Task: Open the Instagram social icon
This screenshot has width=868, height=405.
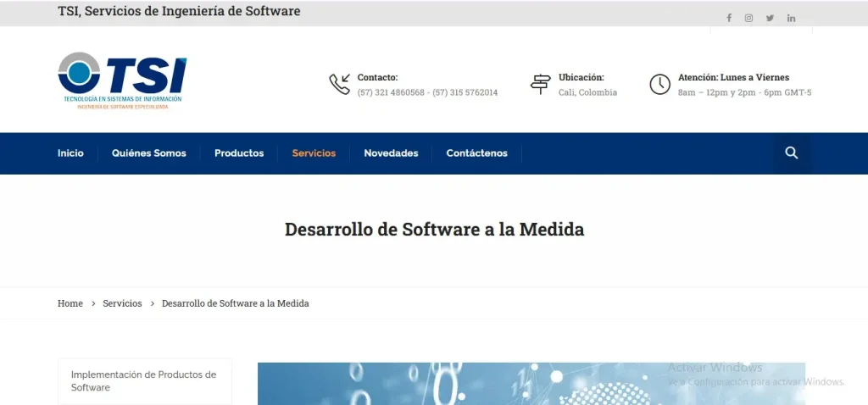Action: pyautogui.click(x=748, y=18)
